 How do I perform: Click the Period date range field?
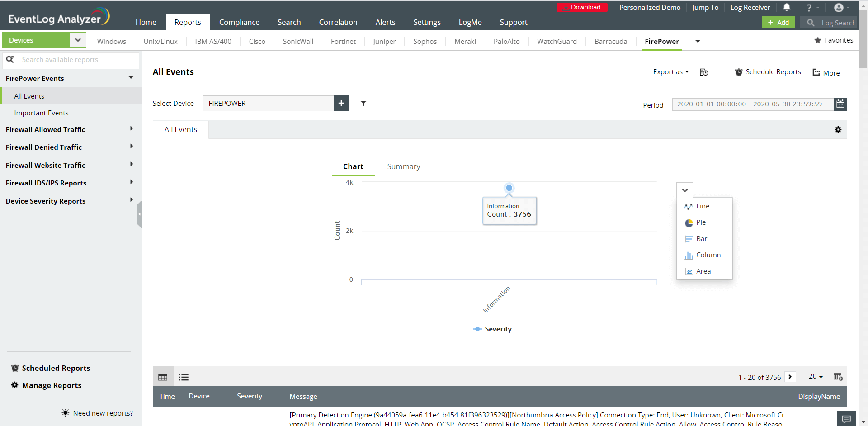pyautogui.click(x=753, y=104)
